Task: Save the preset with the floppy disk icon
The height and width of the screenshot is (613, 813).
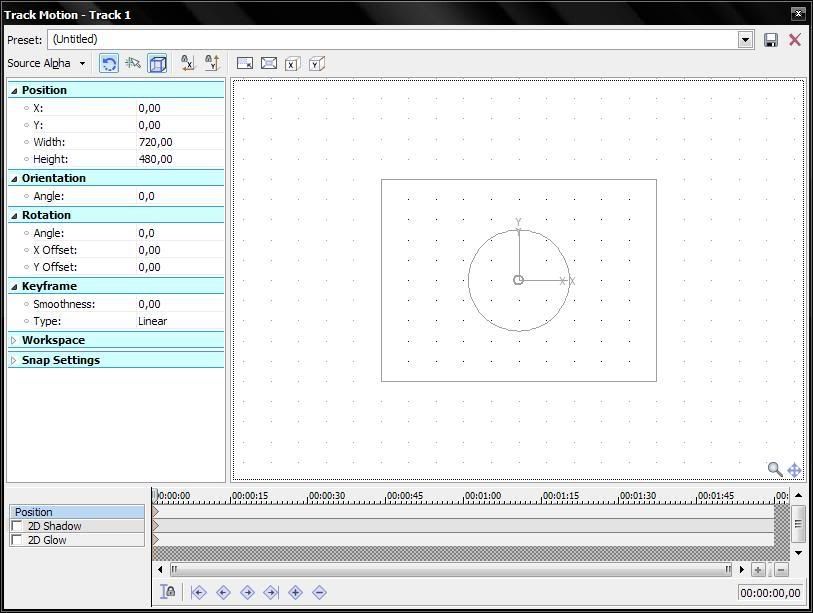Action: click(x=770, y=40)
